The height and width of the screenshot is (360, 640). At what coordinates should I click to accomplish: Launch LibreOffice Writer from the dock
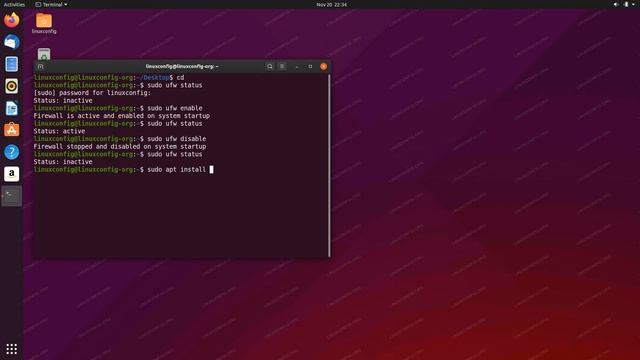pos(11,108)
